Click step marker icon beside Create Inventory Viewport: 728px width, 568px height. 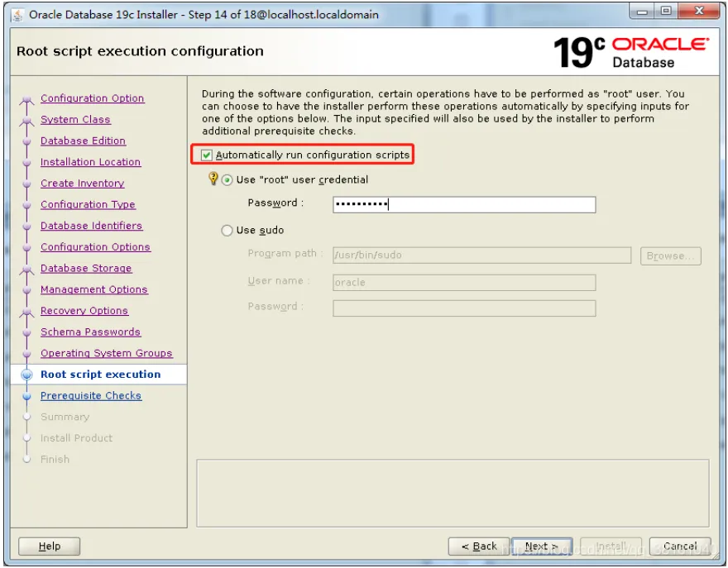click(x=27, y=184)
